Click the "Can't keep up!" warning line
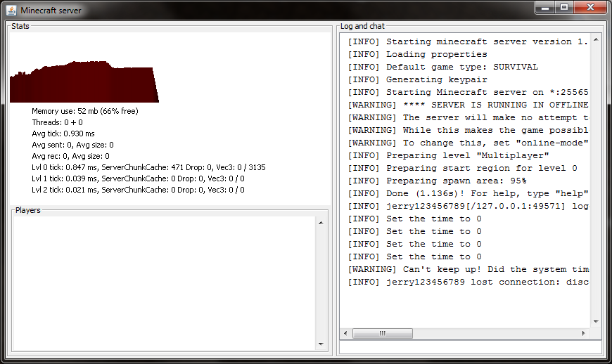Image resolution: width=612 pixels, height=364 pixels. click(468, 269)
